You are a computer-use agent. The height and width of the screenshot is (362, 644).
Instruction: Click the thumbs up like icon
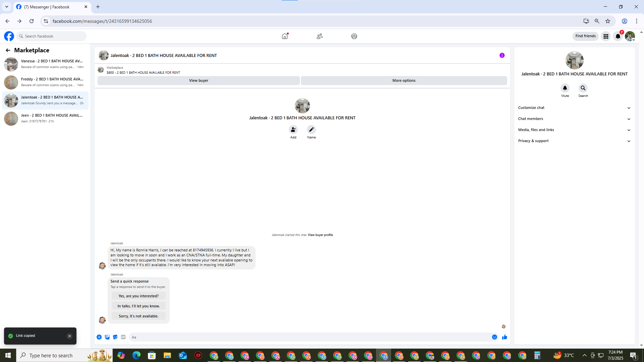(x=504, y=337)
